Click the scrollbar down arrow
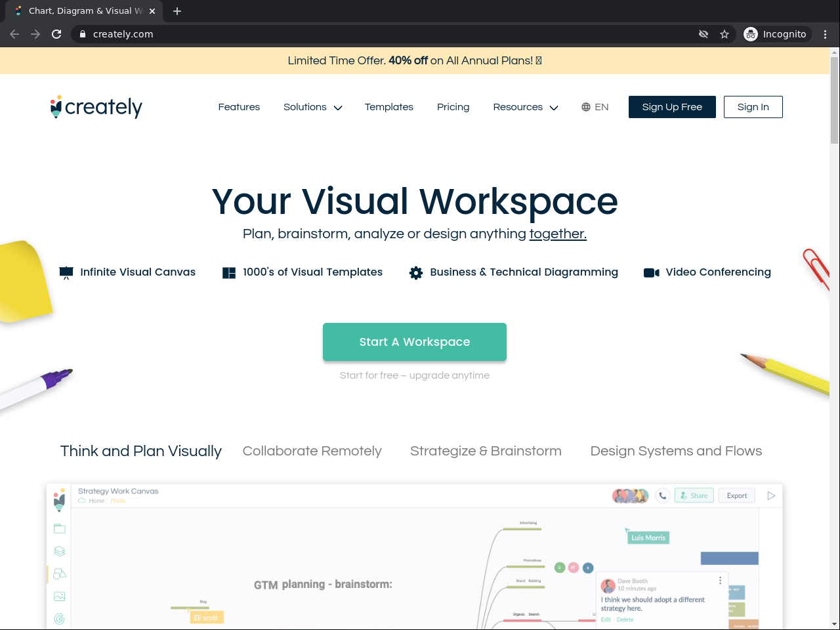840x630 pixels. [834, 624]
